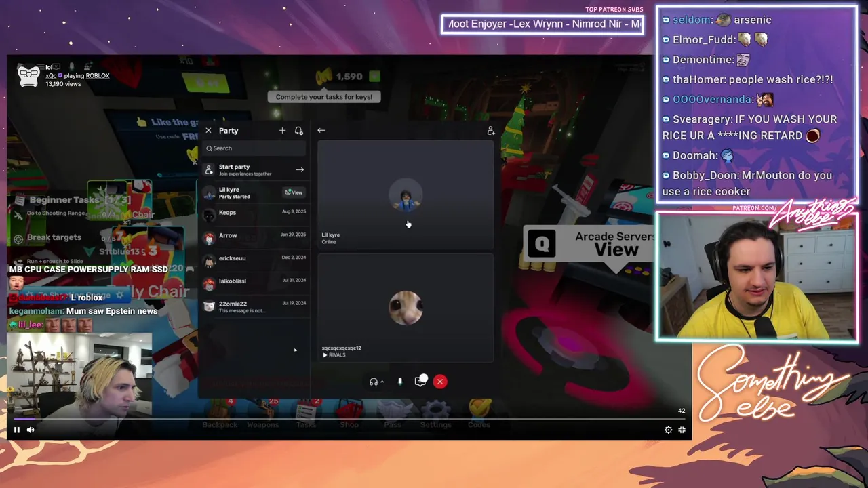Viewport: 868px width, 488px height.
Task: Click the plus icon in Party header
Action: [282, 131]
